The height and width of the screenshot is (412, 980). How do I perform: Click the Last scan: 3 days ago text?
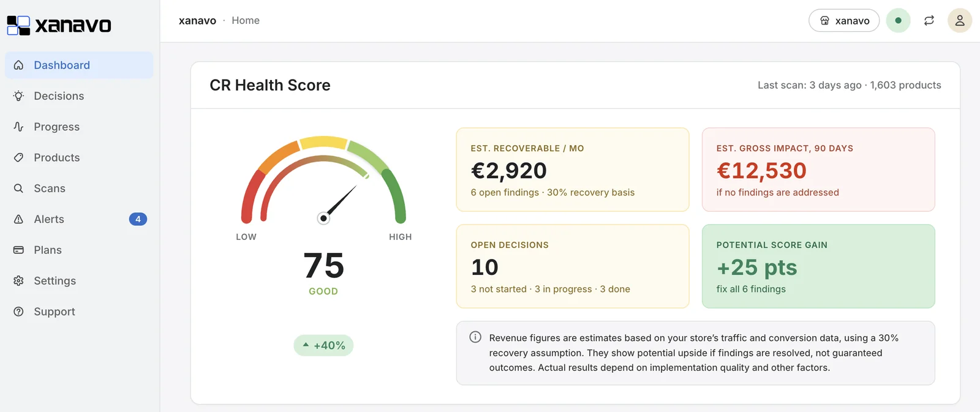(x=809, y=85)
